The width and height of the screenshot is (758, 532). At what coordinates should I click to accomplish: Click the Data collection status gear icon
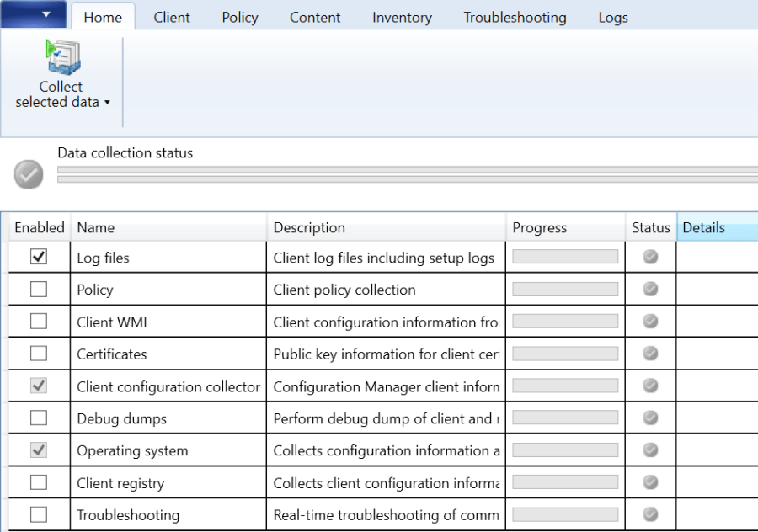click(28, 174)
